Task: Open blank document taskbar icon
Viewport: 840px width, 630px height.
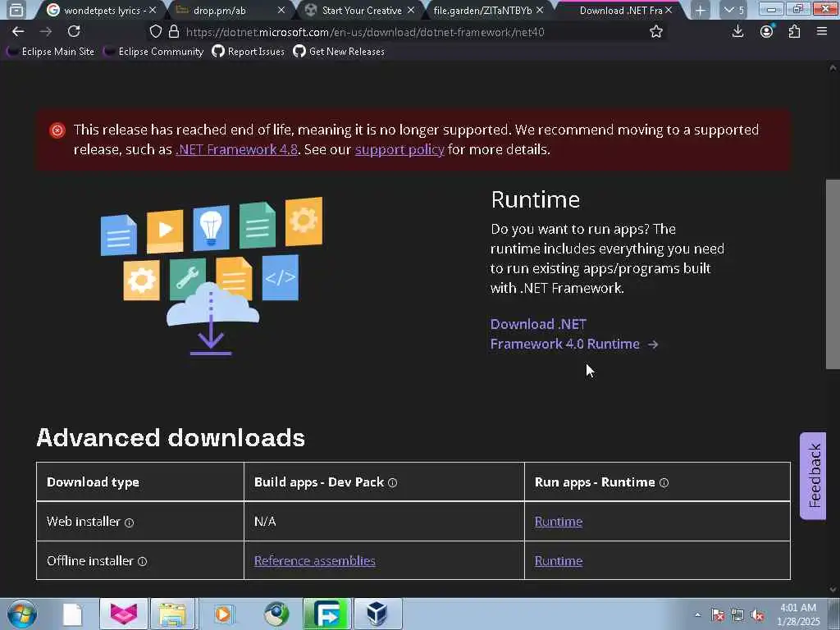Action: click(x=72, y=614)
